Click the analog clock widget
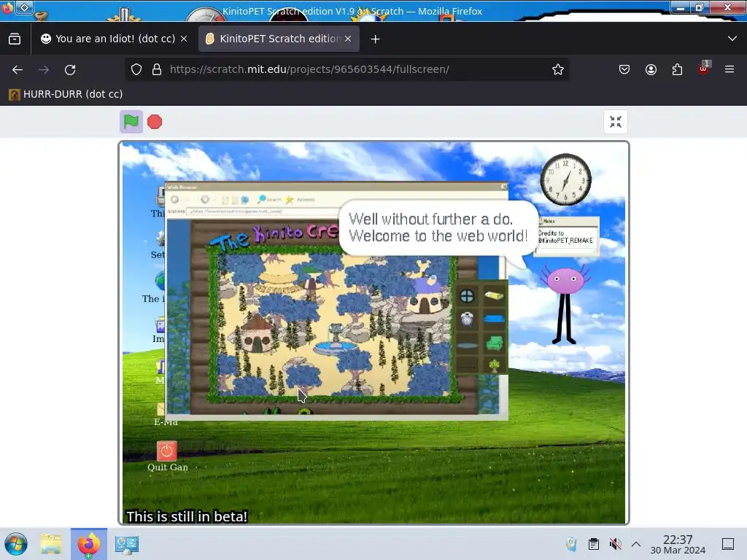 [x=565, y=179]
